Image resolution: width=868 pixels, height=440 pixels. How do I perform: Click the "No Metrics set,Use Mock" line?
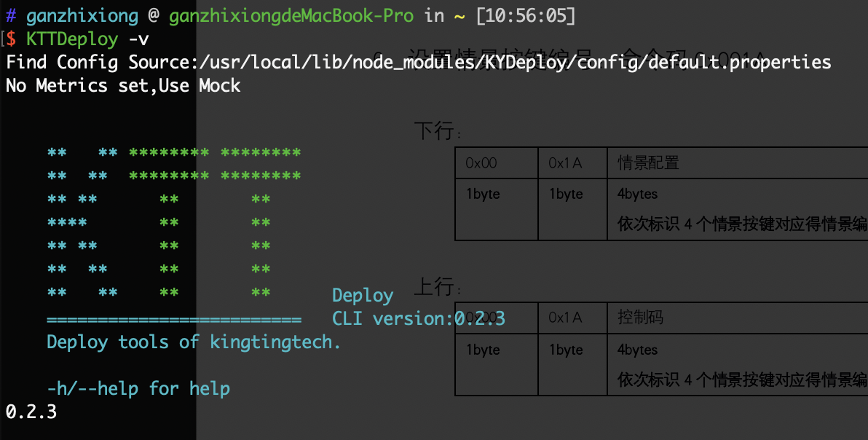click(x=123, y=85)
